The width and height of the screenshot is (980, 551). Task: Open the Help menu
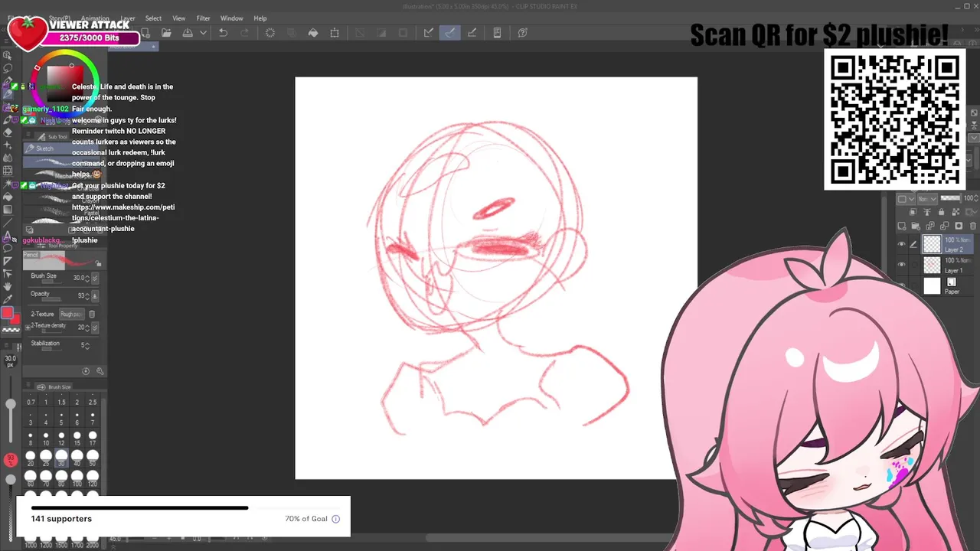260,18
